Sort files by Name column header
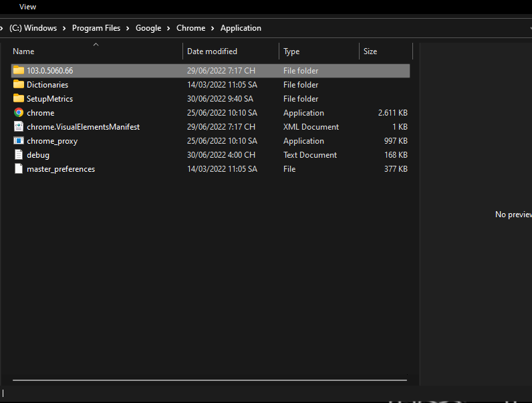This screenshot has width=532, height=403. tap(23, 51)
